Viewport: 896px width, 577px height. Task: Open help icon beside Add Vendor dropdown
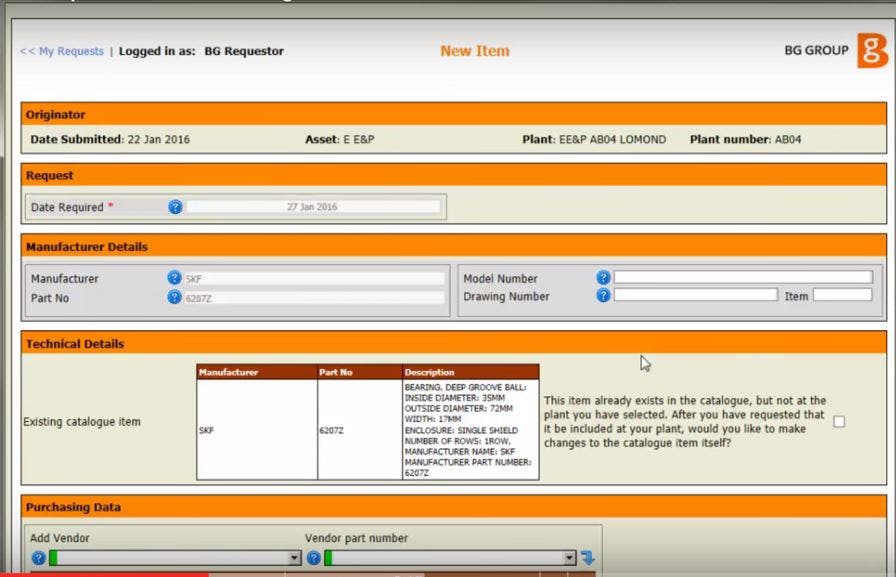pyautogui.click(x=38, y=558)
